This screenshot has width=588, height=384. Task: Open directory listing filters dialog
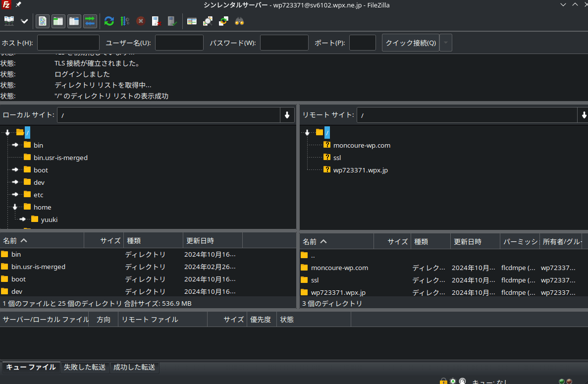click(192, 21)
